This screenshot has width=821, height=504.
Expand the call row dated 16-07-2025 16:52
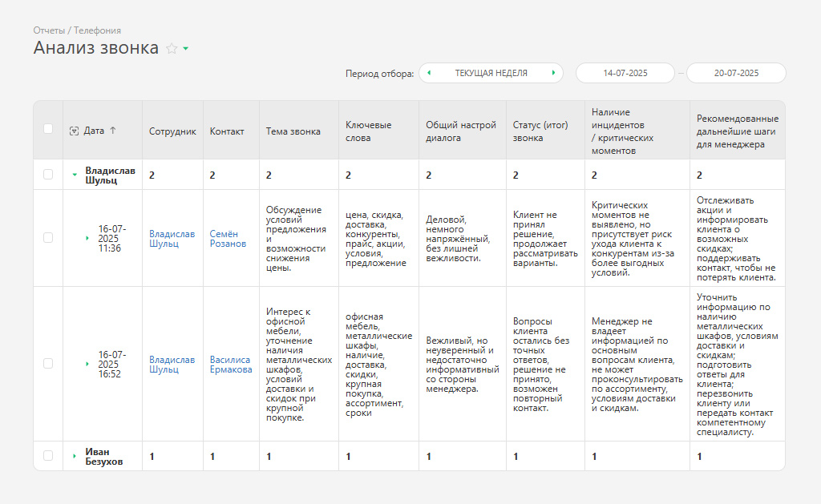(87, 364)
